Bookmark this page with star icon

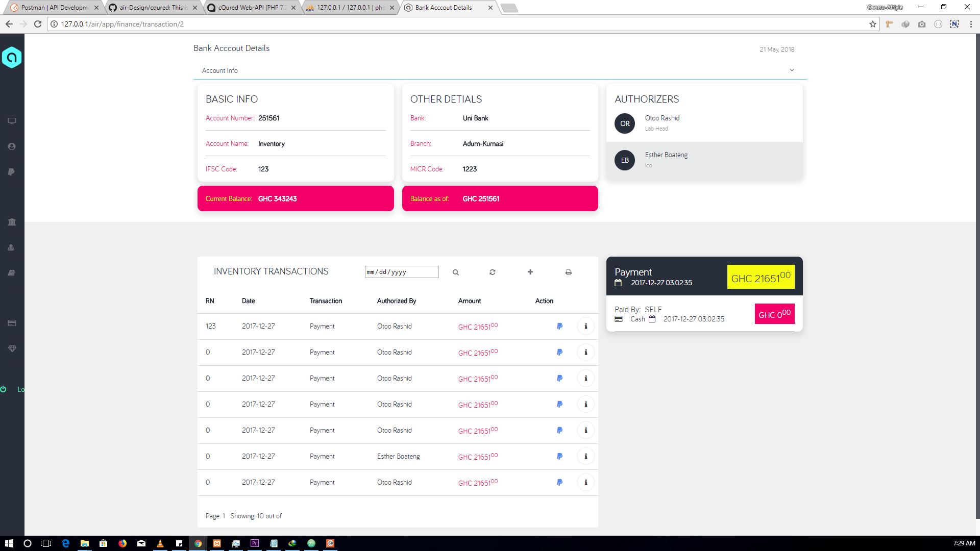tap(873, 24)
